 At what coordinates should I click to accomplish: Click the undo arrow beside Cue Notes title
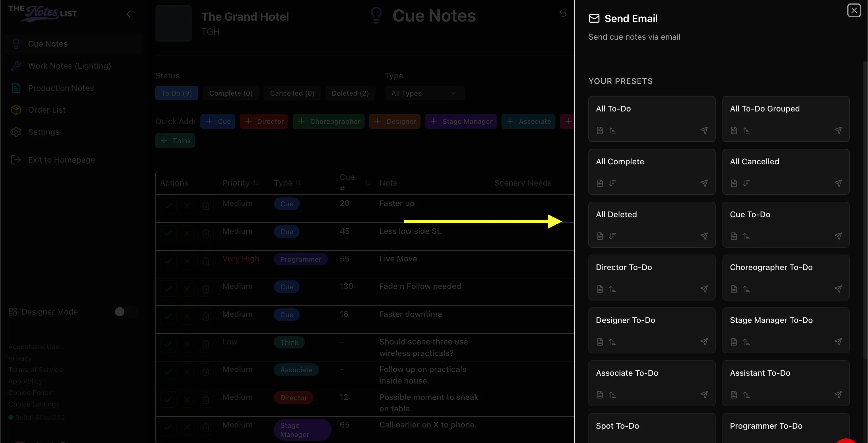(563, 13)
